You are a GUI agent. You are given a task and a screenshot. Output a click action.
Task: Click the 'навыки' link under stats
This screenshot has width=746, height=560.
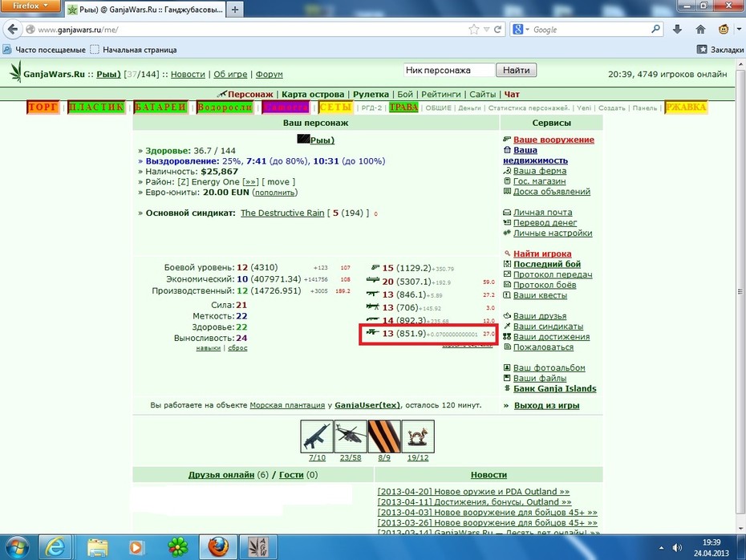point(209,348)
